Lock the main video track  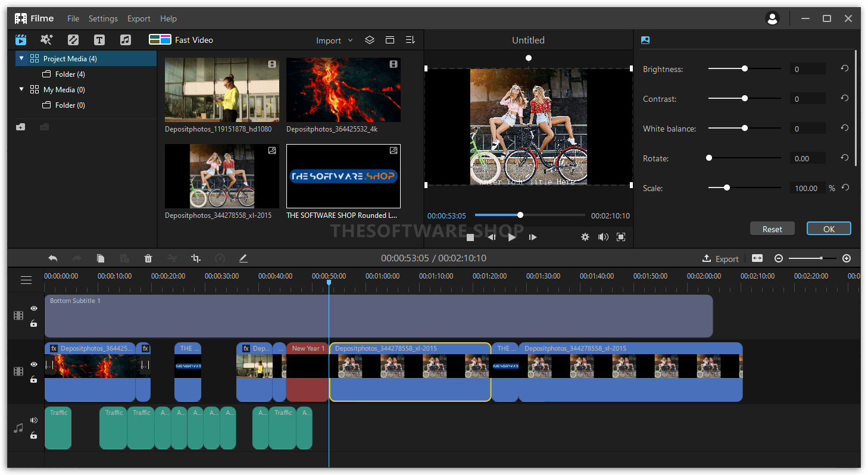tap(33, 380)
